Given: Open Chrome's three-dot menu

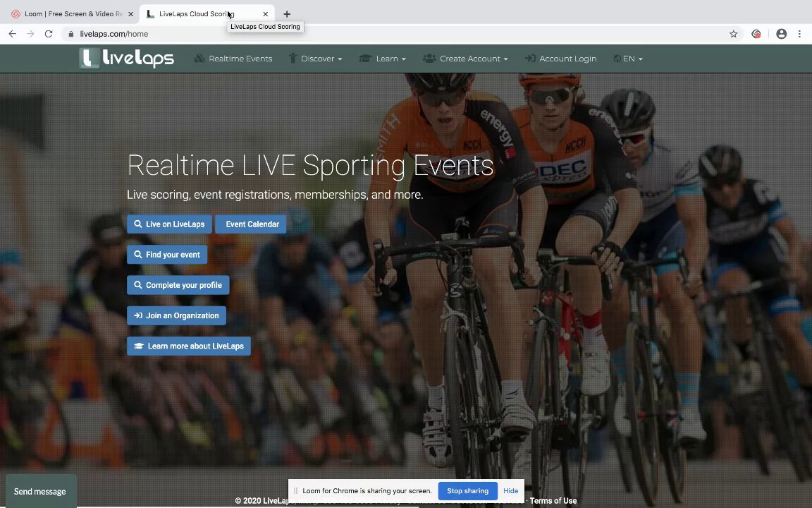Looking at the screenshot, I should click(799, 34).
